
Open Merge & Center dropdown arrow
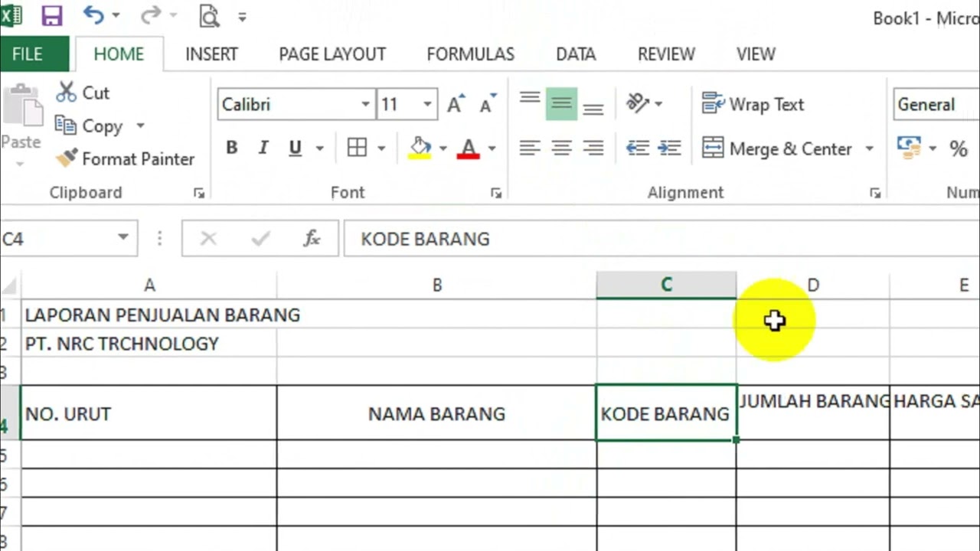[x=869, y=148]
